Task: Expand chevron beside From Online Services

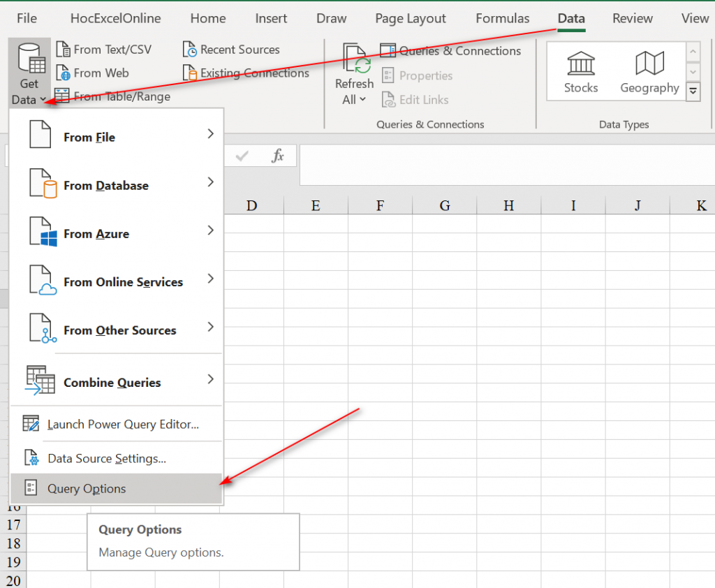Action: point(210,278)
